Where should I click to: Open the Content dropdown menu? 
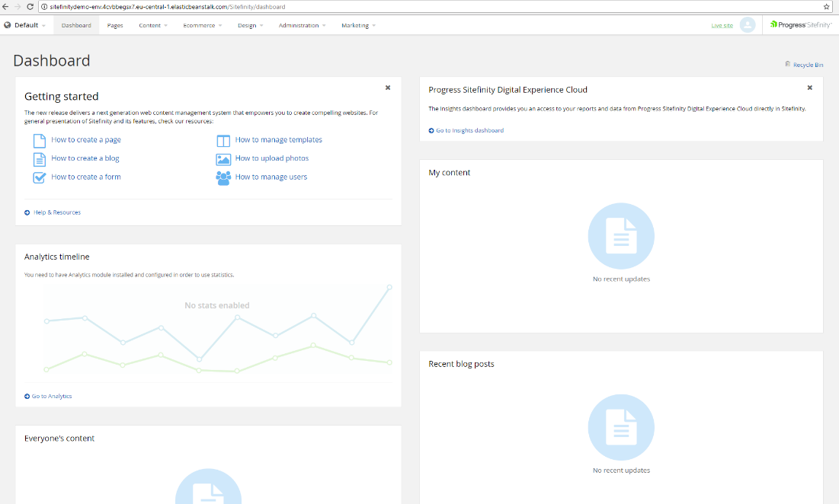point(153,25)
